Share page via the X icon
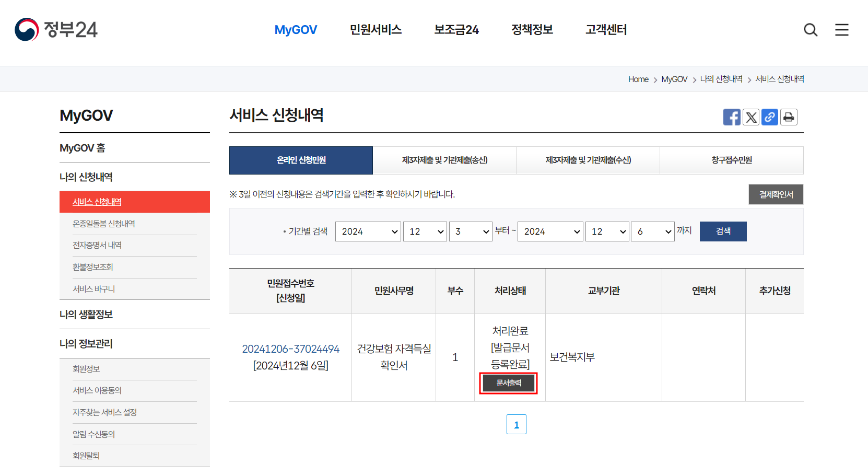 click(751, 117)
